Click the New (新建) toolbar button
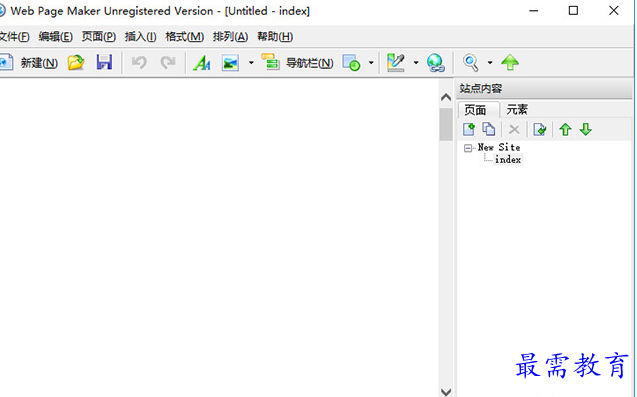 click(28, 63)
